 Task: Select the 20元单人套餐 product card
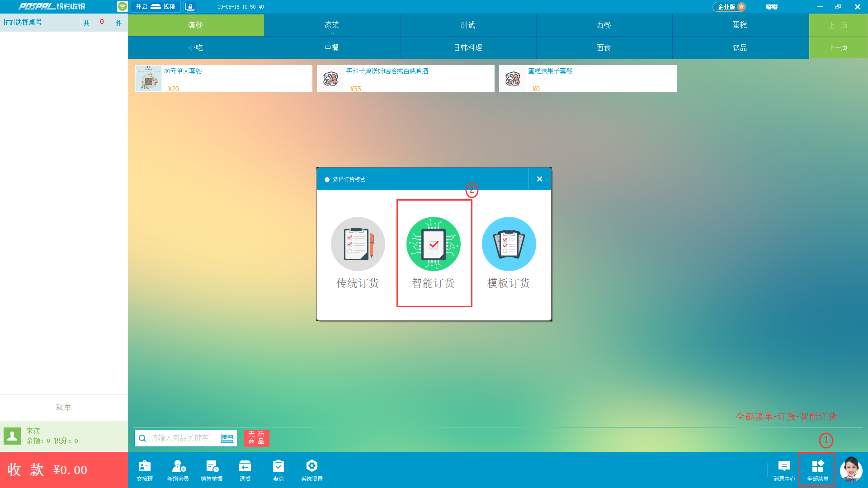point(223,79)
